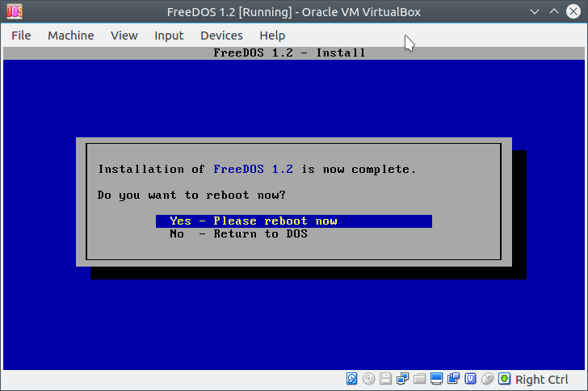The height and width of the screenshot is (391, 588).
Task: Click the green arrow keyboard capture icon
Action: pos(504,379)
